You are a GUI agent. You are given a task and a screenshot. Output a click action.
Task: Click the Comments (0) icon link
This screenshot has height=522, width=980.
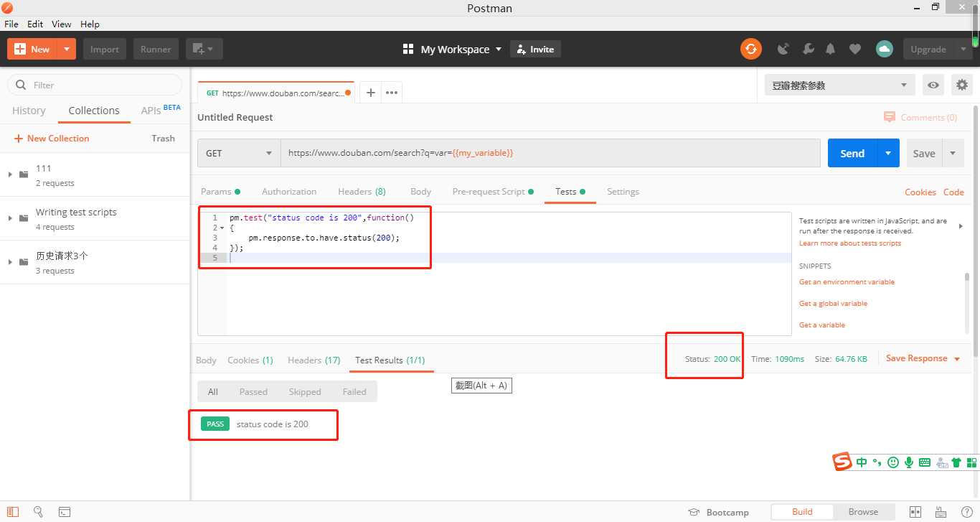(920, 117)
